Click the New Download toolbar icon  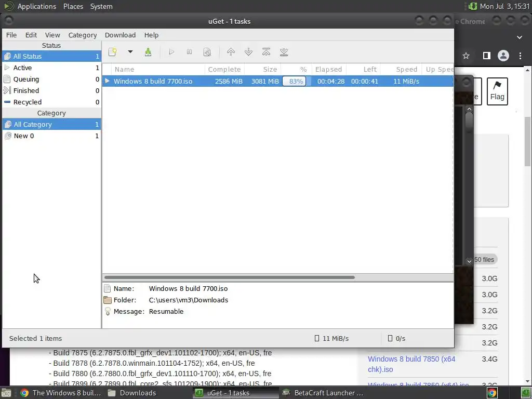113,52
